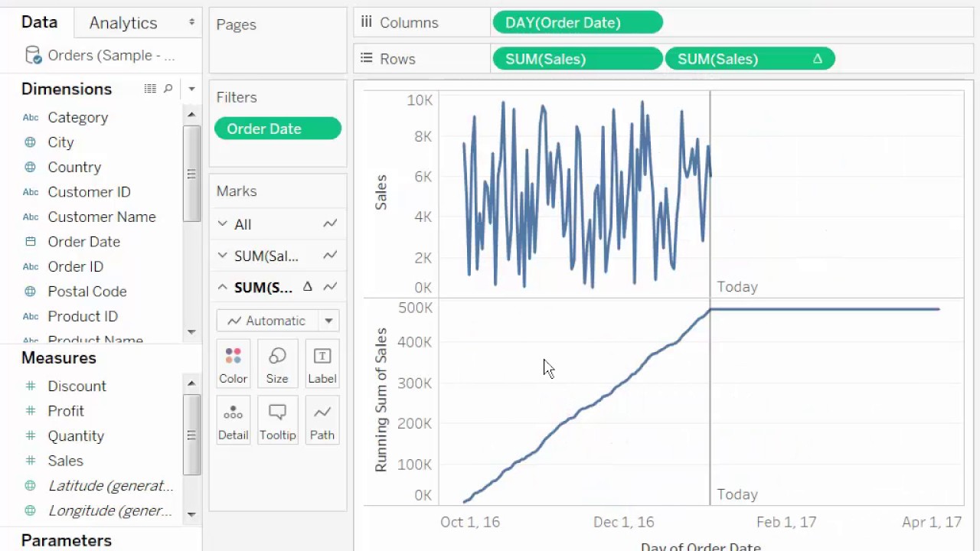Select the Order ID dimension
This screenshot has height=551, width=980.
(75, 266)
